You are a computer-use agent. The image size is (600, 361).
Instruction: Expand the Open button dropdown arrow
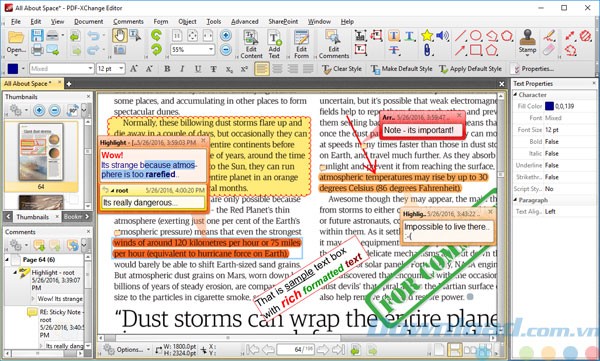pos(16,56)
